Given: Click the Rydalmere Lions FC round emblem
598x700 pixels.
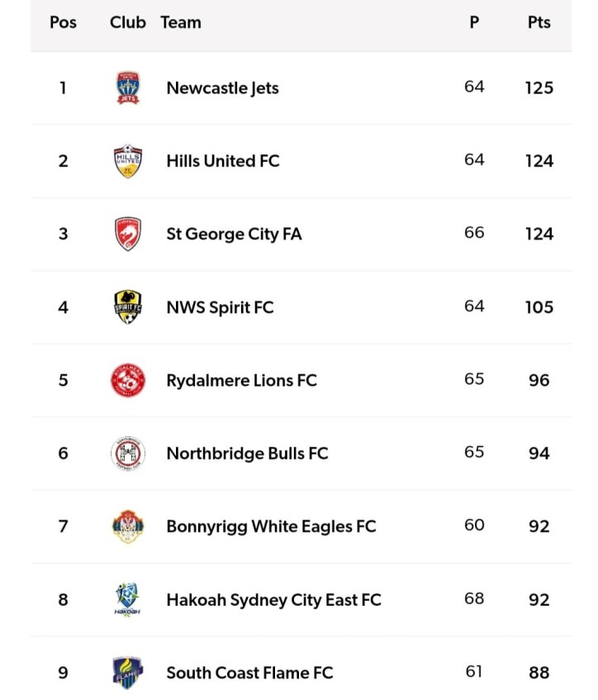Looking at the screenshot, I should (x=128, y=380).
